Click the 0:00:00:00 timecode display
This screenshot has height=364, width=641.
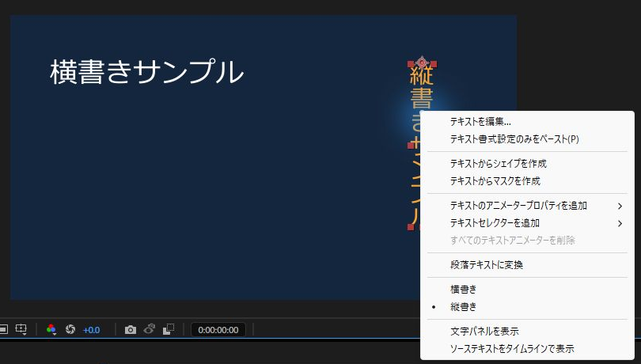click(x=218, y=330)
